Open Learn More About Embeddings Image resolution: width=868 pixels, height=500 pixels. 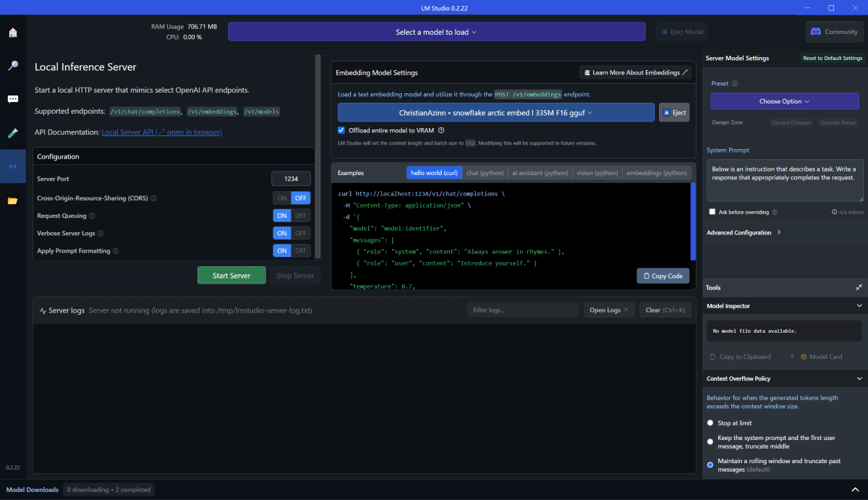(x=635, y=72)
